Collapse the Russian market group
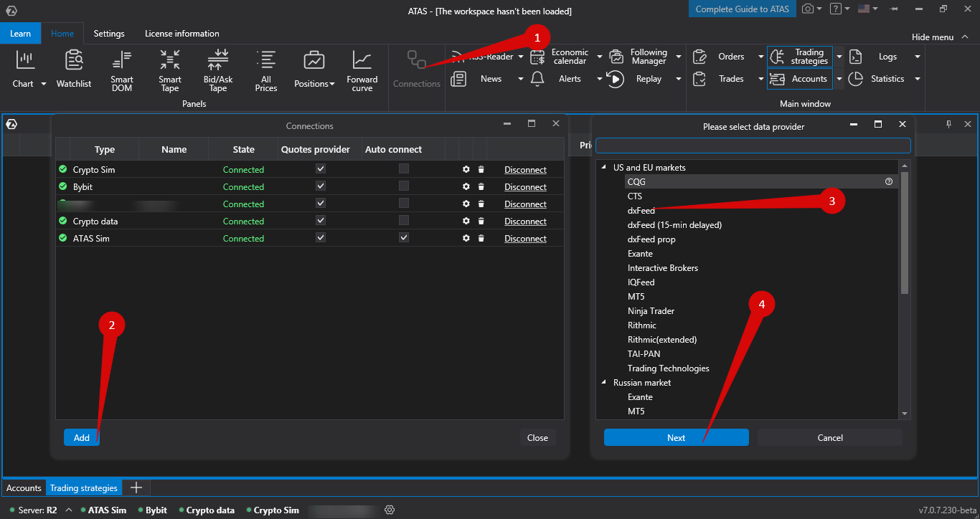Image resolution: width=980 pixels, height=519 pixels. tap(603, 383)
